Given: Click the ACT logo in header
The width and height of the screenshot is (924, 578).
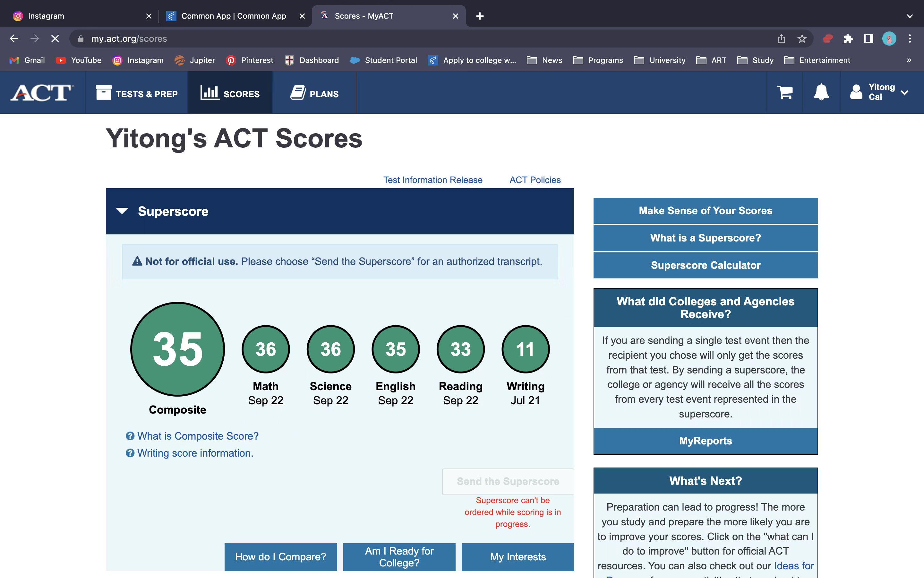Looking at the screenshot, I should coord(42,93).
